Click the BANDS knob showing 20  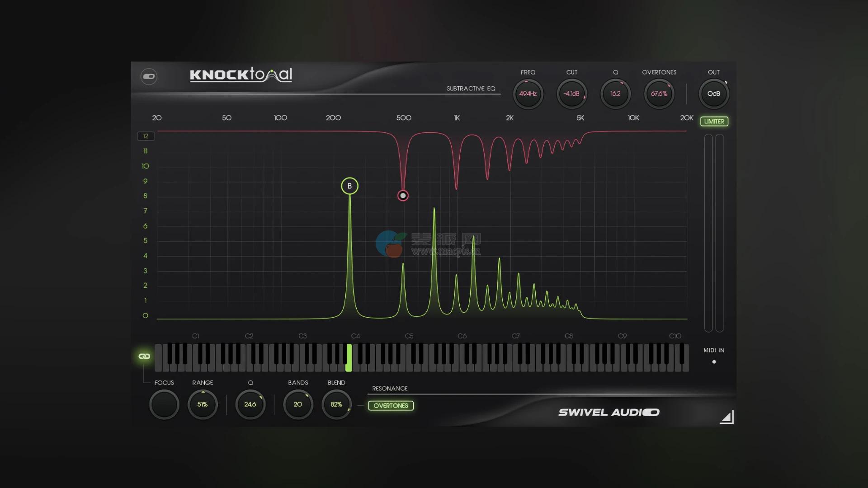coord(298,404)
